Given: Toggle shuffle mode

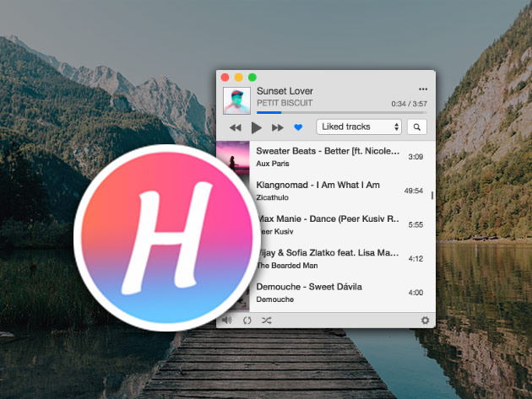Looking at the screenshot, I should coord(267,321).
